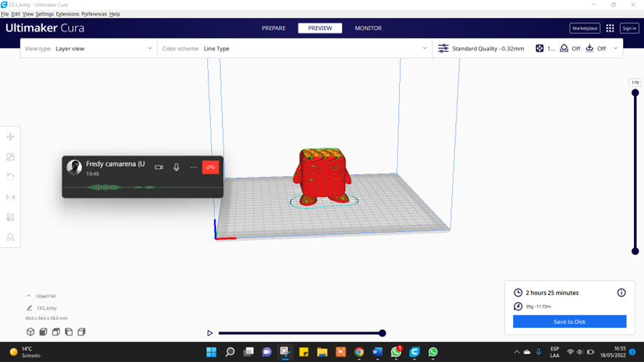
Task: Click the Marketplace button
Action: coord(584,28)
